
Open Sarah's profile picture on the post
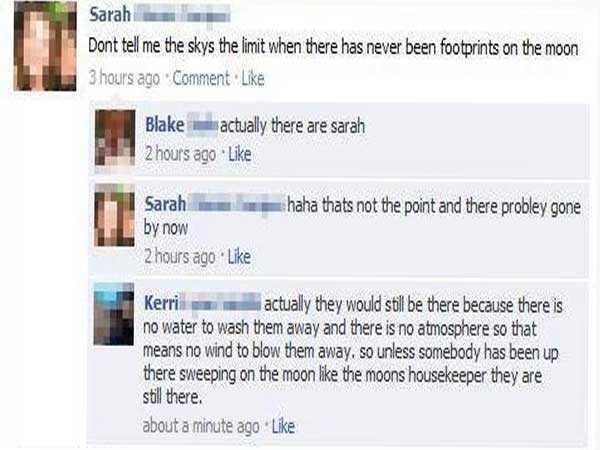pos(45,46)
